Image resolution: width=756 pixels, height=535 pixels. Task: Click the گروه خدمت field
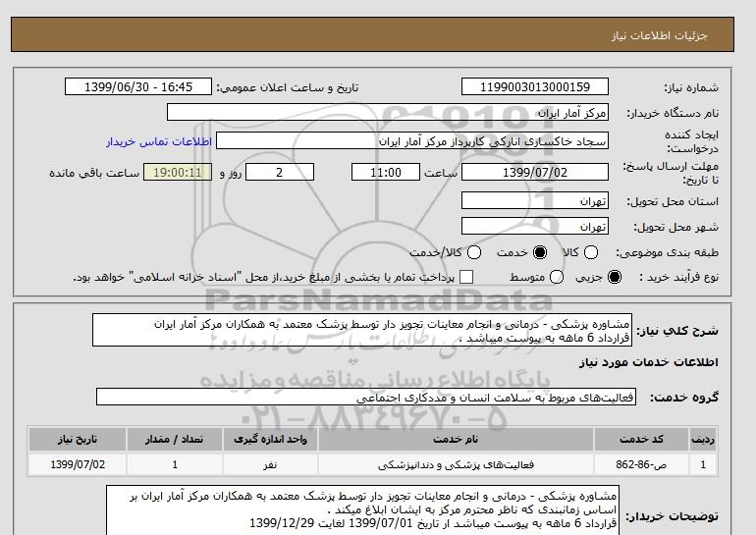point(366,397)
